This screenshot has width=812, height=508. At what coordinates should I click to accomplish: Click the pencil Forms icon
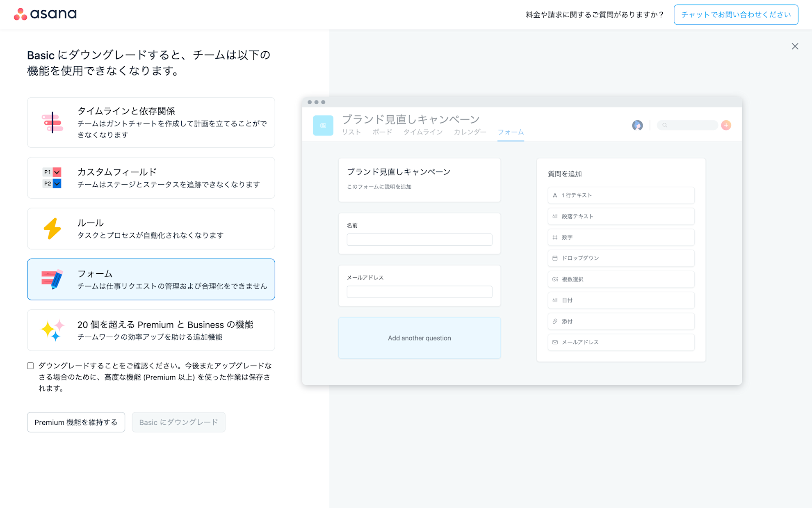[52, 279]
